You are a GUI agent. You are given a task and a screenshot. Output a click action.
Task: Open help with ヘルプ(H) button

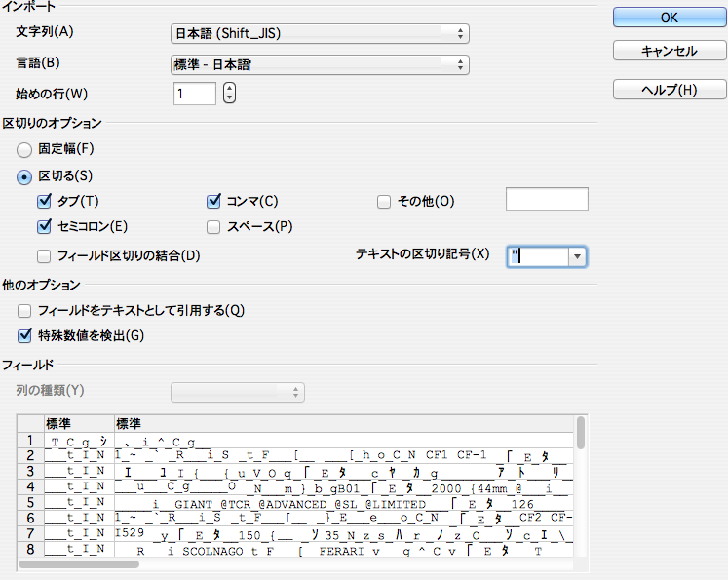coord(669,89)
